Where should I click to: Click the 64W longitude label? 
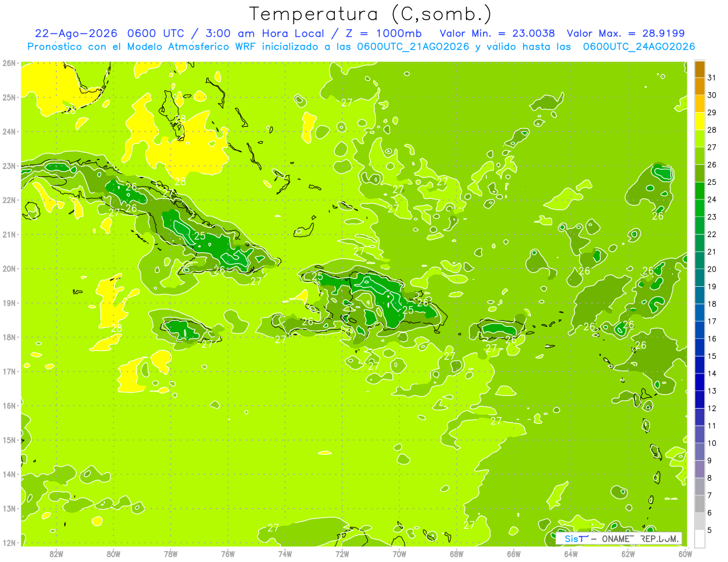pyautogui.click(x=571, y=554)
